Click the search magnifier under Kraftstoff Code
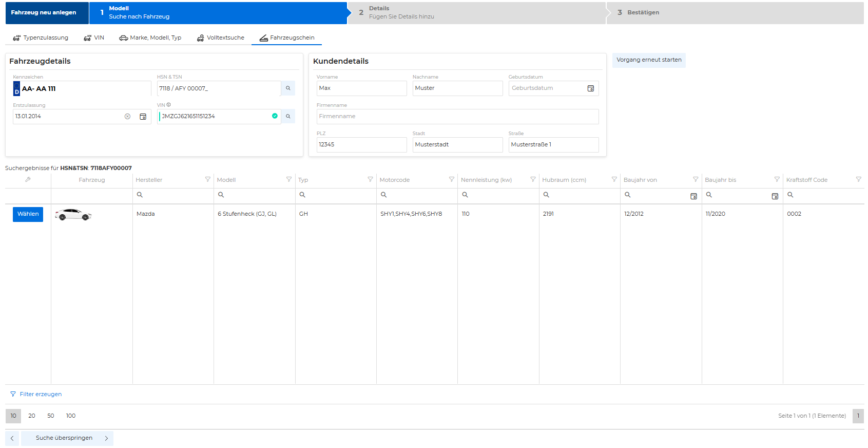The height and width of the screenshot is (448, 868). click(x=790, y=195)
